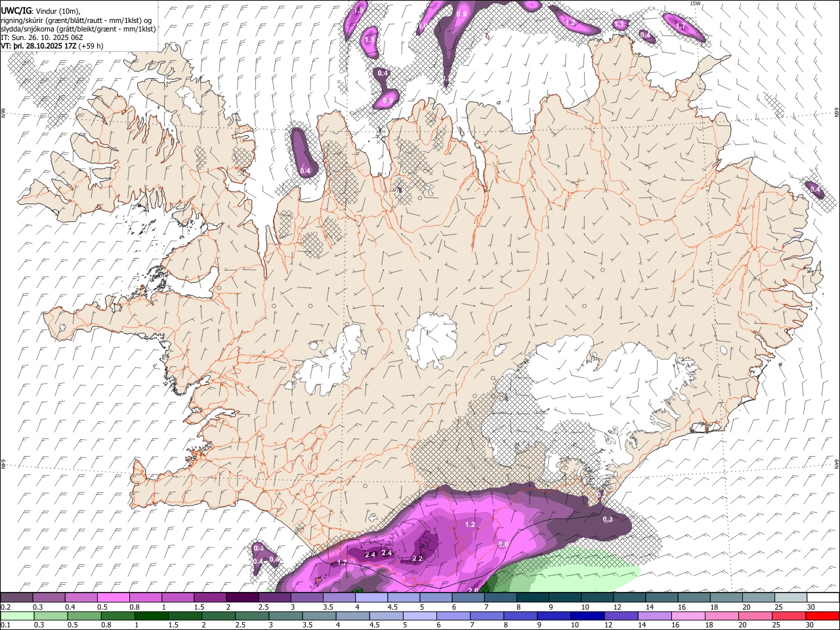Select upper legend swatch labeled 2.5
This screenshot has width=840, height=630.
[x=274, y=597]
